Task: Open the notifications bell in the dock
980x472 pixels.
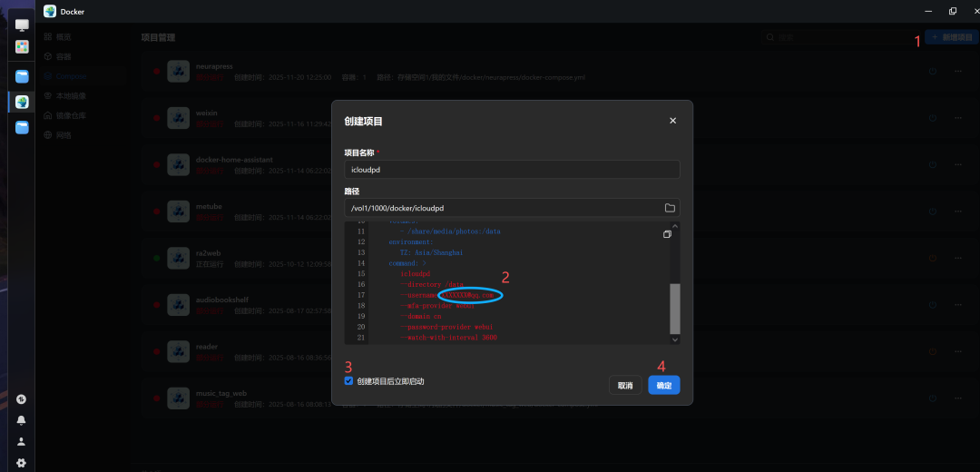Action: tap(21, 420)
